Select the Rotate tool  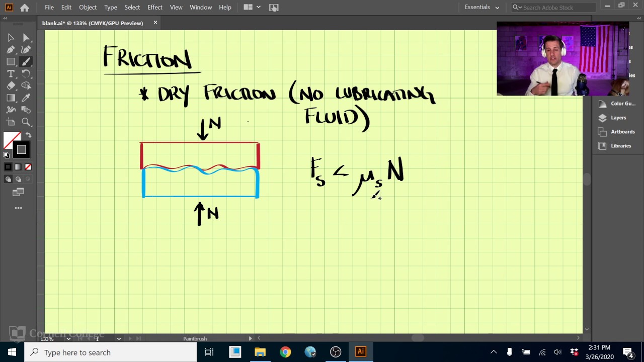pos(26,74)
